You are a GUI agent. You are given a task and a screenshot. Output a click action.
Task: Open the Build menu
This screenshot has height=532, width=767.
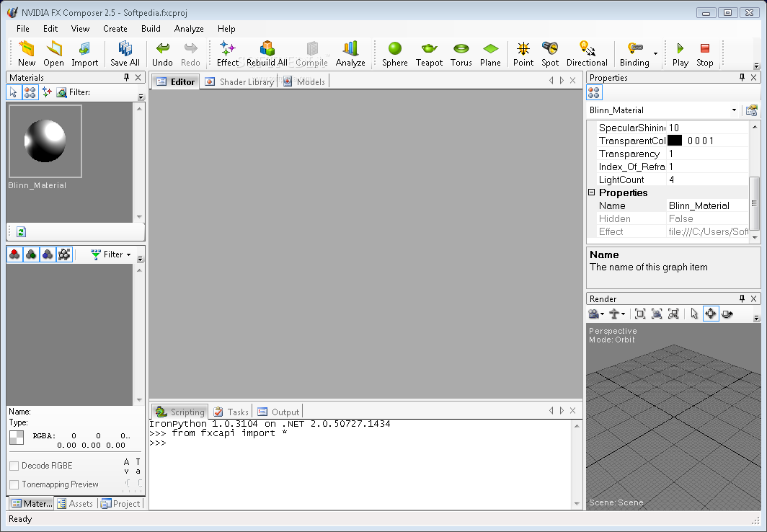(x=151, y=29)
